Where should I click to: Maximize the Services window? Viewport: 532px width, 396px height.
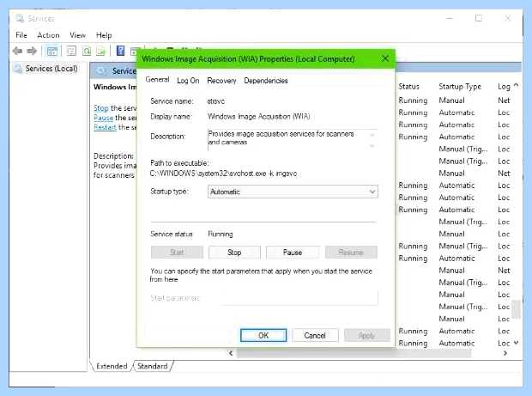[x=479, y=18]
